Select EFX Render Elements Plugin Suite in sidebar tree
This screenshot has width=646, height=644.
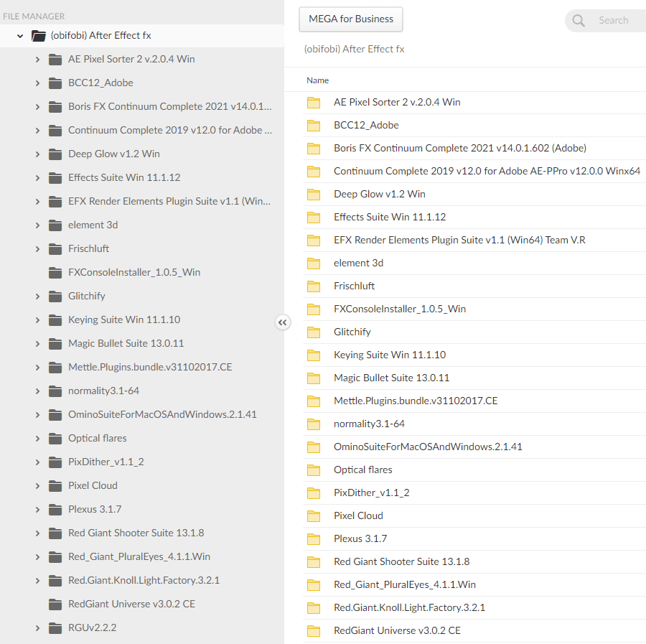point(169,201)
